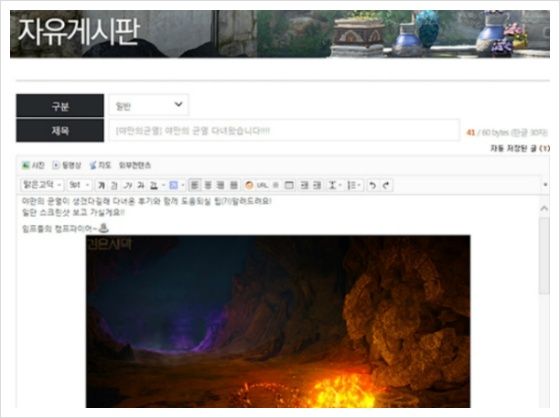The height and width of the screenshot is (418, 560).
Task: Place the cursor in the first line of body text
Action: pyautogui.click(x=146, y=201)
